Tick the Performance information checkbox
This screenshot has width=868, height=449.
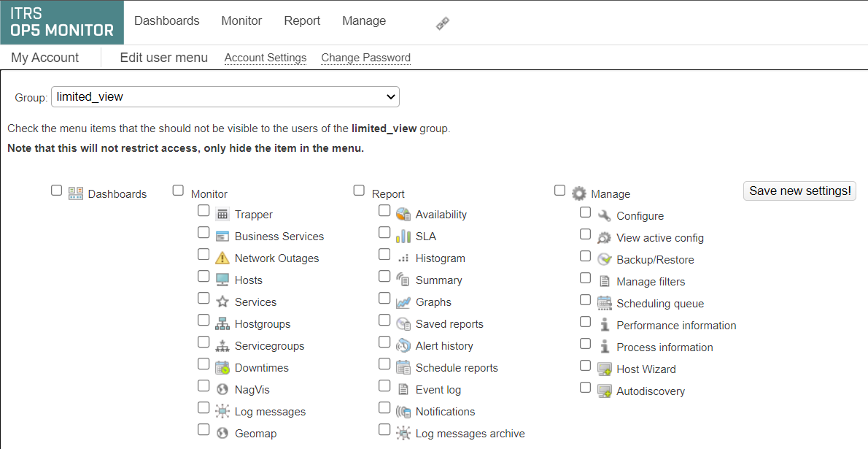click(586, 321)
